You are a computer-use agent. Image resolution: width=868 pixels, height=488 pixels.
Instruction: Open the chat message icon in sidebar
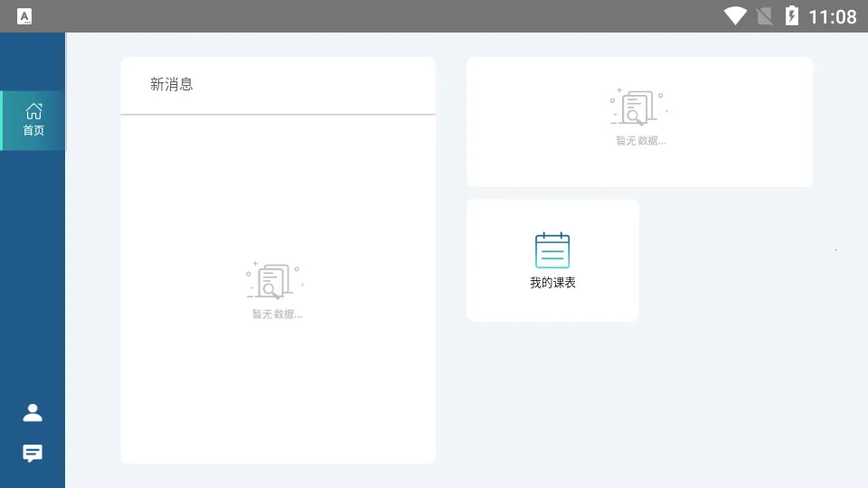point(33,453)
